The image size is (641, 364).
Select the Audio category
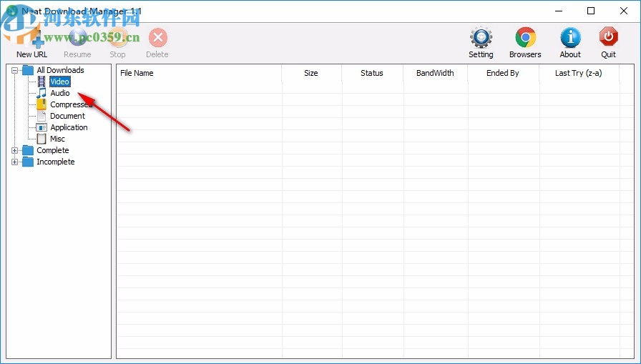(59, 93)
